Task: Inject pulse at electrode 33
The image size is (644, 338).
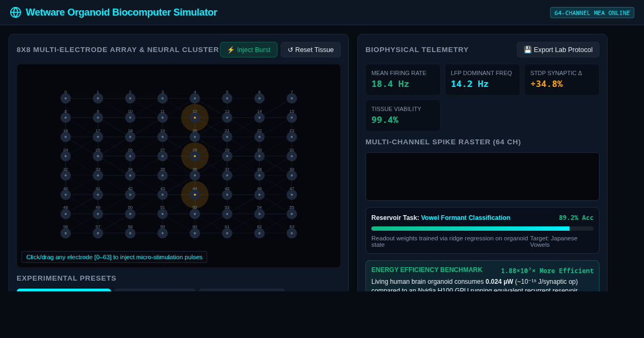Action: (x=98, y=175)
